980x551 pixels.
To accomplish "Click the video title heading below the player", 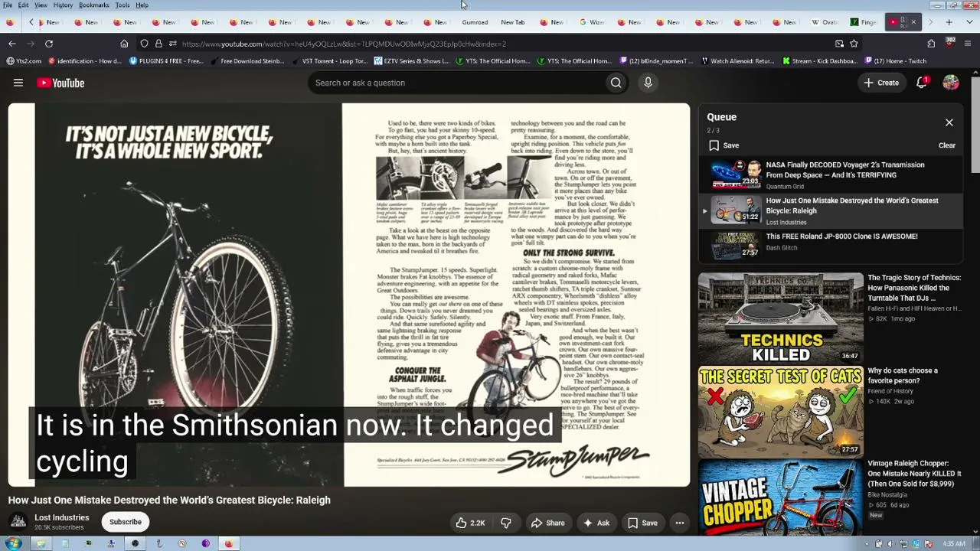I will coord(169,500).
